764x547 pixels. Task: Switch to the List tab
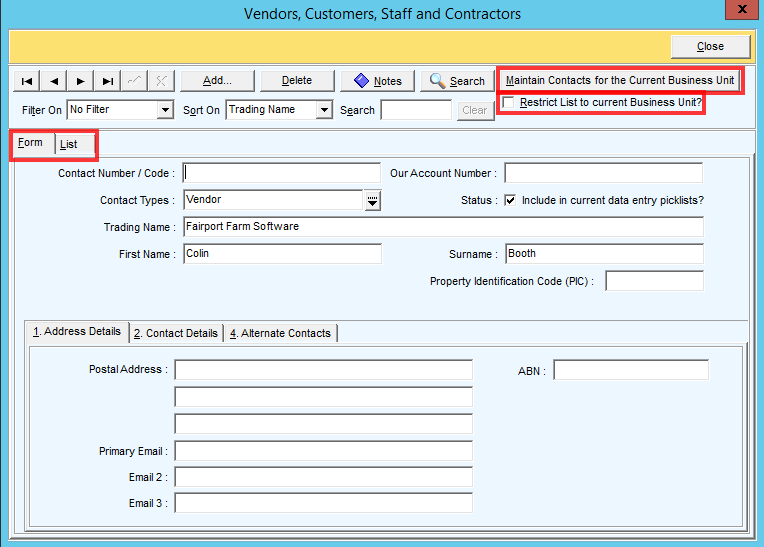(69, 145)
